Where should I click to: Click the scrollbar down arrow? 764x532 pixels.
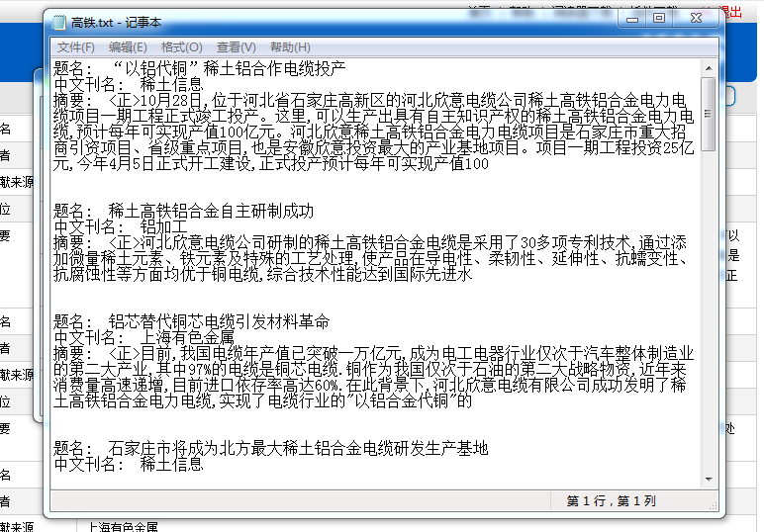coord(709,480)
